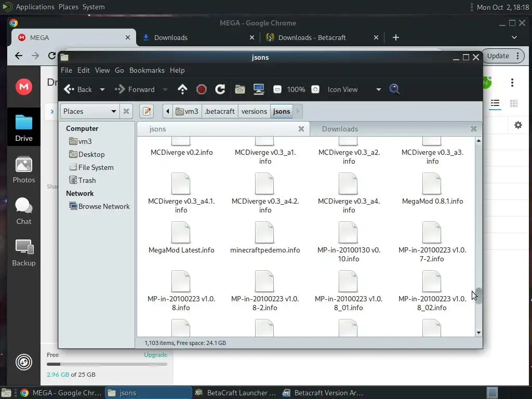Click the MEGA logo icon
The image size is (532, 399).
coord(24,87)
